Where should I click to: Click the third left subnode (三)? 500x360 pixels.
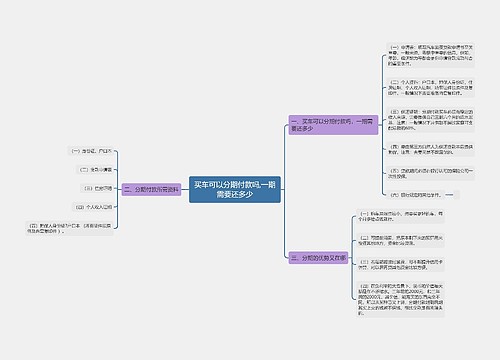(97, 188)
